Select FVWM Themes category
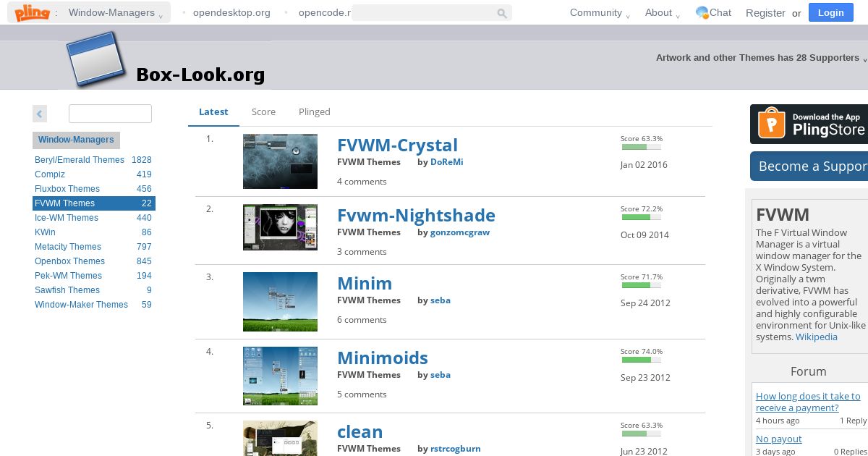 click(93, 203)
